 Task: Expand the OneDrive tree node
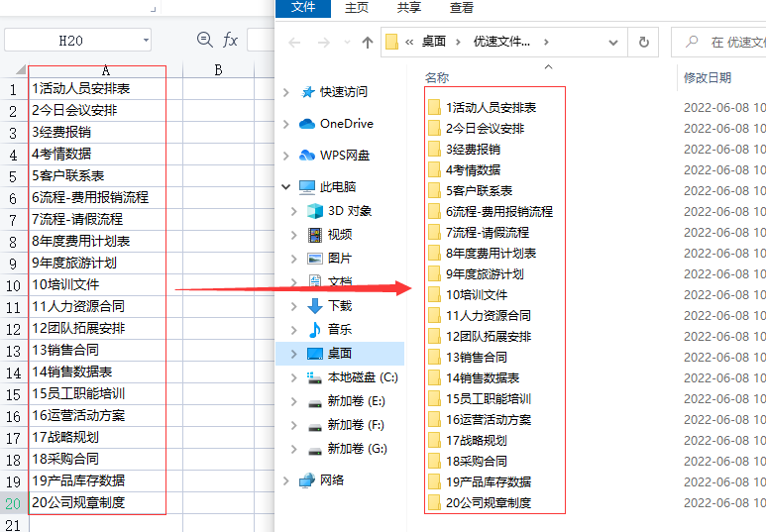tap(286, 124)
